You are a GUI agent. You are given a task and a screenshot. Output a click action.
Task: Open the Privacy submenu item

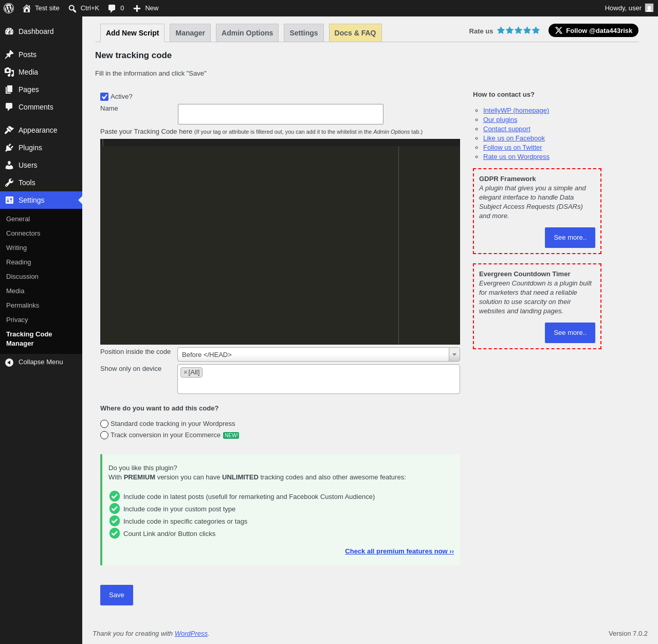click(x=17, y=320)
